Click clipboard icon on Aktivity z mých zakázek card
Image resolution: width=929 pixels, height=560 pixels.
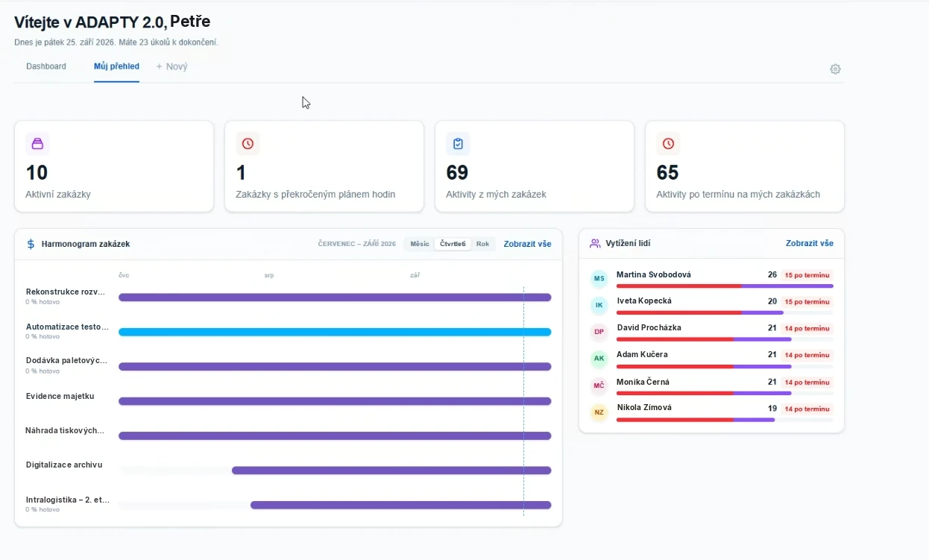tap(458, 143)
